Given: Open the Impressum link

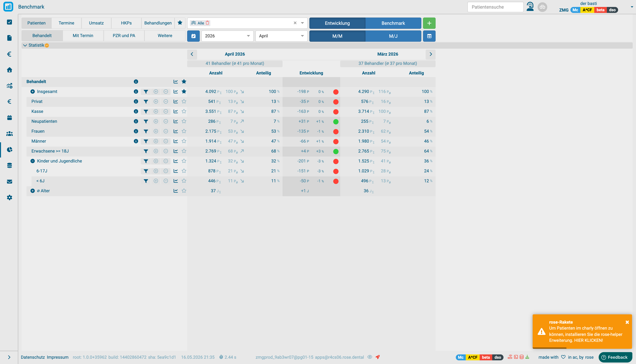Looking at the screenshot, I should [57, 357].
